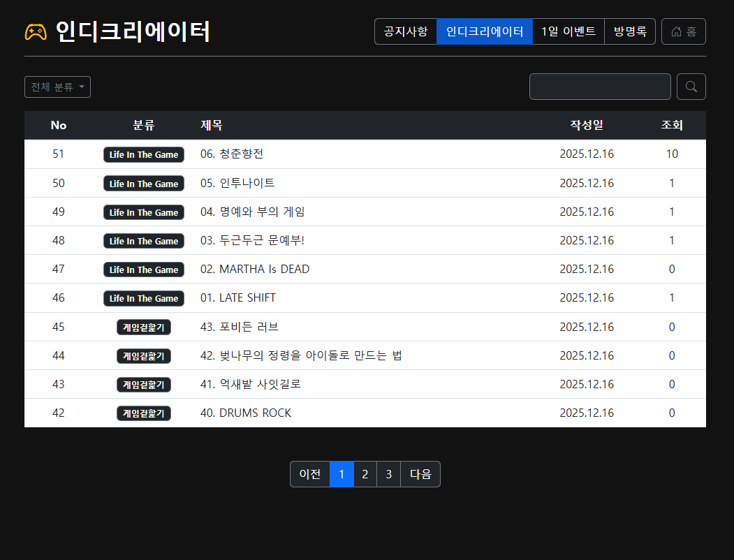Select the 인디크리에이터 tab
The height and width of the screenshot is (560, 734).
484,31
